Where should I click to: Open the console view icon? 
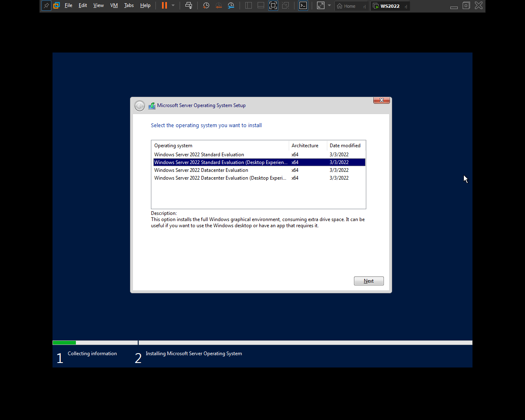303,6
